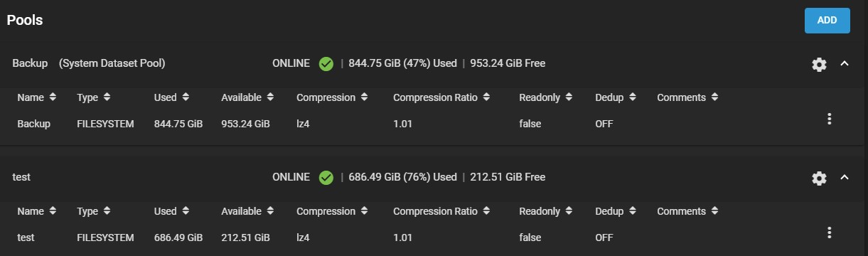Select the test dataset row name
Image resolution: width=868 pixels, height=256 pixels.
pos(26,238)
